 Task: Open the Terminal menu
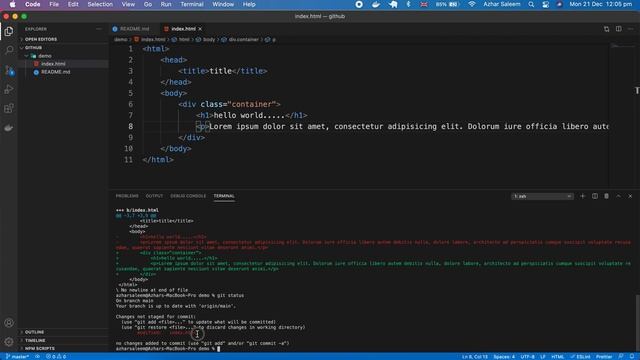(x=192, y=4)
